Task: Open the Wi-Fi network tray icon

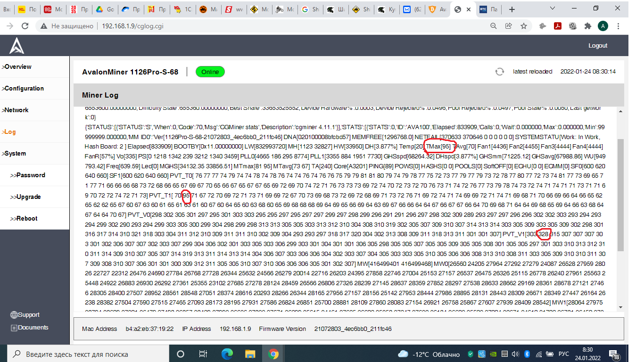Action: click(539, 354)
